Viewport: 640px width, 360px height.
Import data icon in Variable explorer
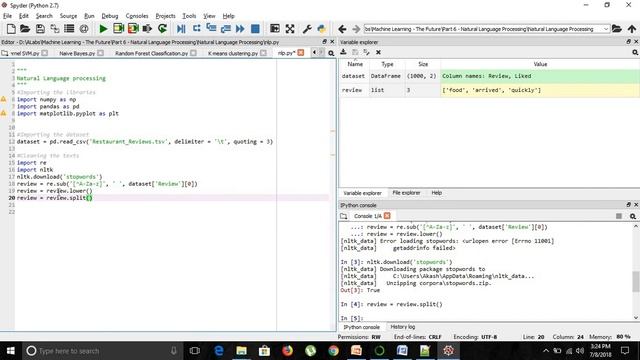pos(344,52)
